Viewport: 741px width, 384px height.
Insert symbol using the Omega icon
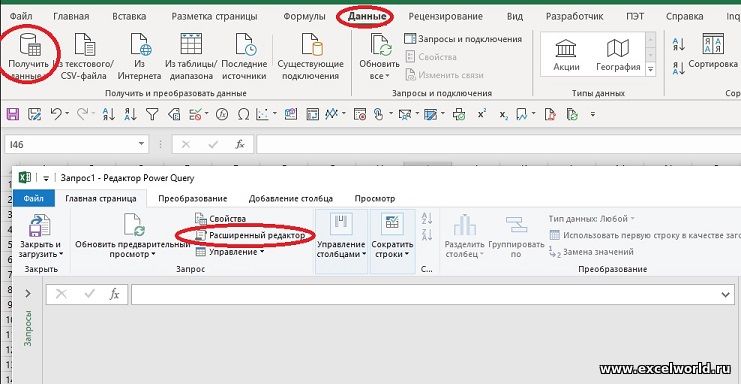243,114
